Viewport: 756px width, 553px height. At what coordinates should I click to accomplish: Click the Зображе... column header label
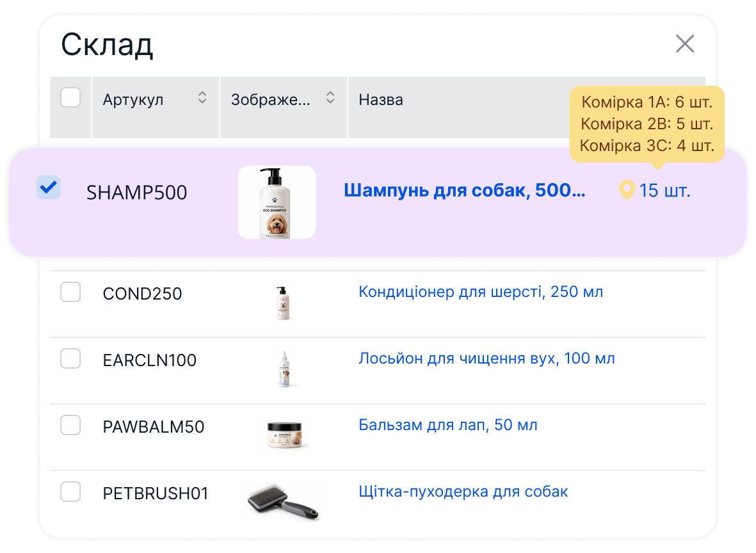[x=271, y=100]
